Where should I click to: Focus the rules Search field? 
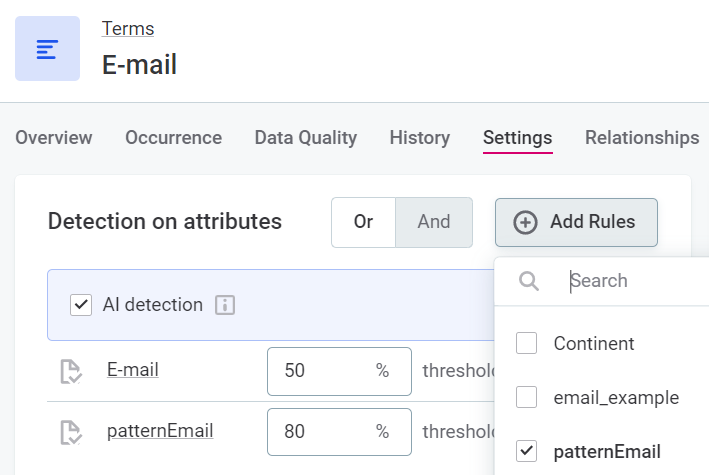coord(630,281)
